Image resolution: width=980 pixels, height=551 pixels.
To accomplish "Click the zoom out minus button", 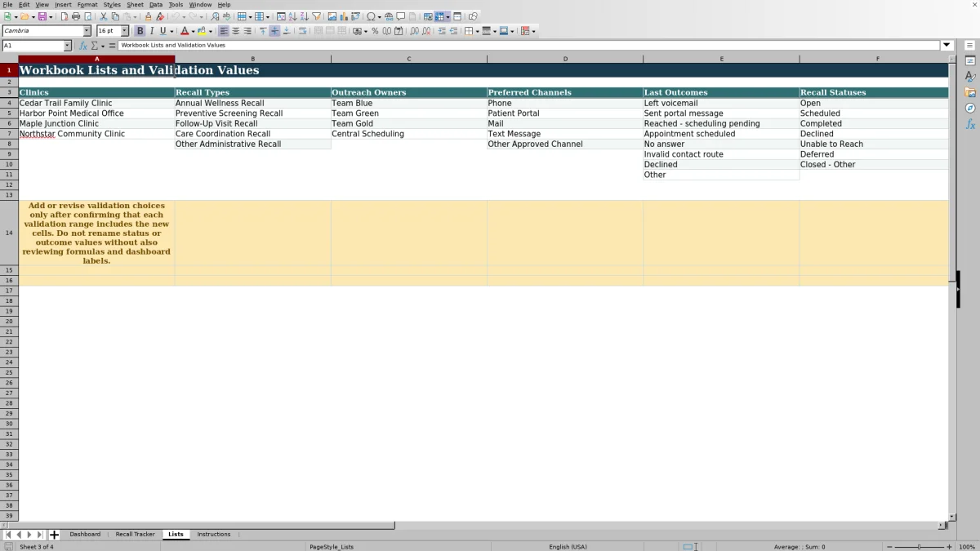I will click(x=889, y=547).
